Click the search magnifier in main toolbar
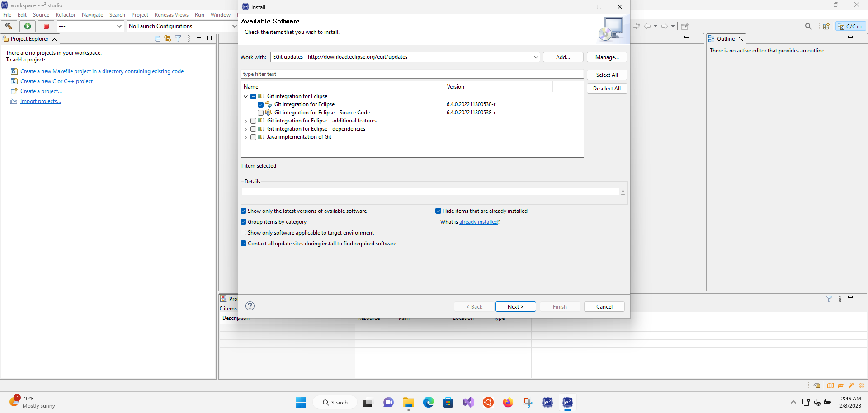Image resolution: width=868 pixels, height=413 pixels. coord(808,26)
